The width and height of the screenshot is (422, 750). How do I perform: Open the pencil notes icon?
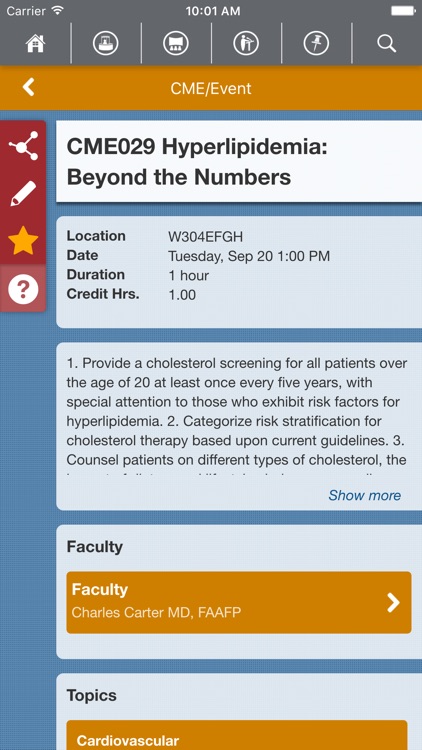tap(23, 193)
